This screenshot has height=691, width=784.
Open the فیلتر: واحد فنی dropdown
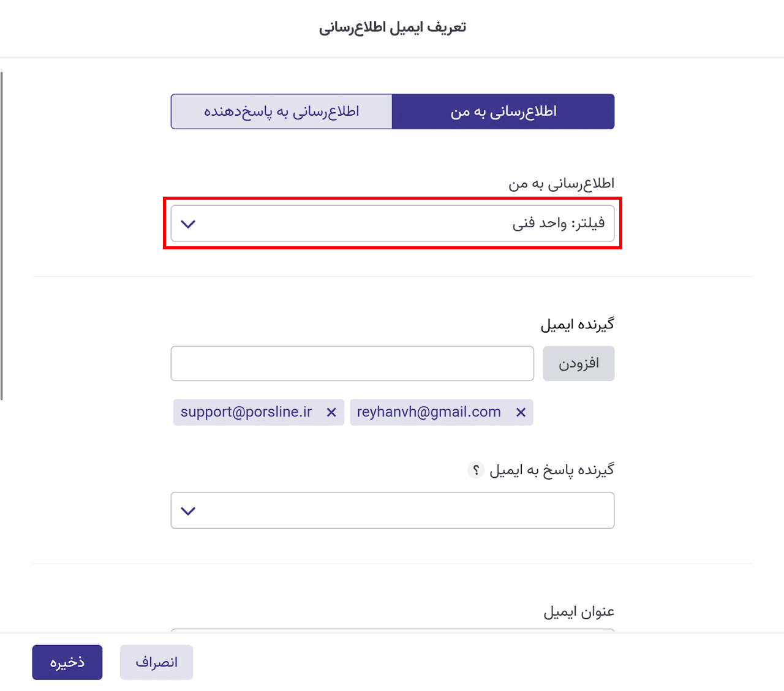(392, 224)
